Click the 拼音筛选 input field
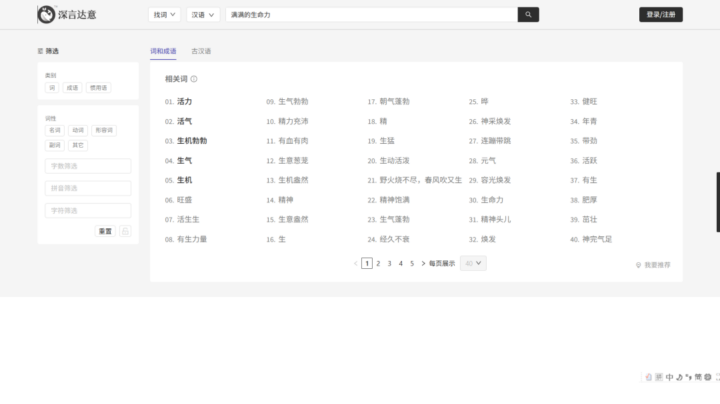Viewport: 720px width, 404px height. tap(88, 188)
